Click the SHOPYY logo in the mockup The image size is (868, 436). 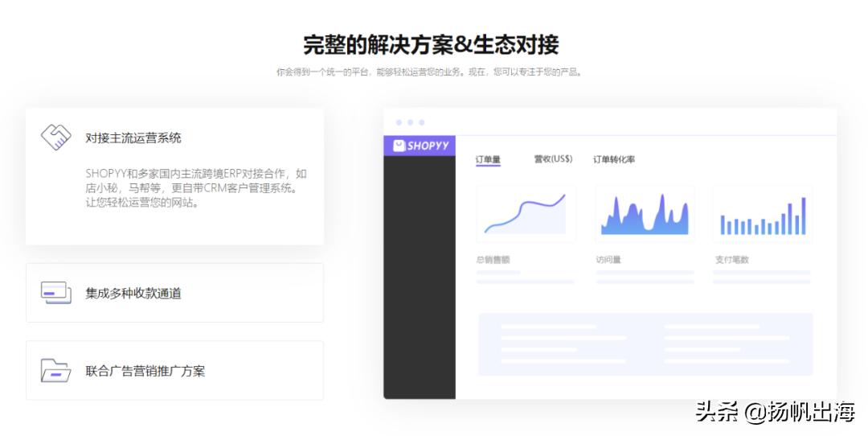(x=420, y=146)
